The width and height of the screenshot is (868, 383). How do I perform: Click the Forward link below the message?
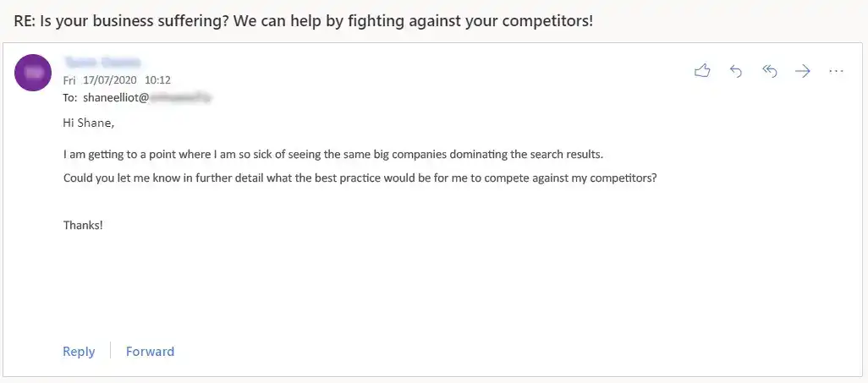click(150, 352)
